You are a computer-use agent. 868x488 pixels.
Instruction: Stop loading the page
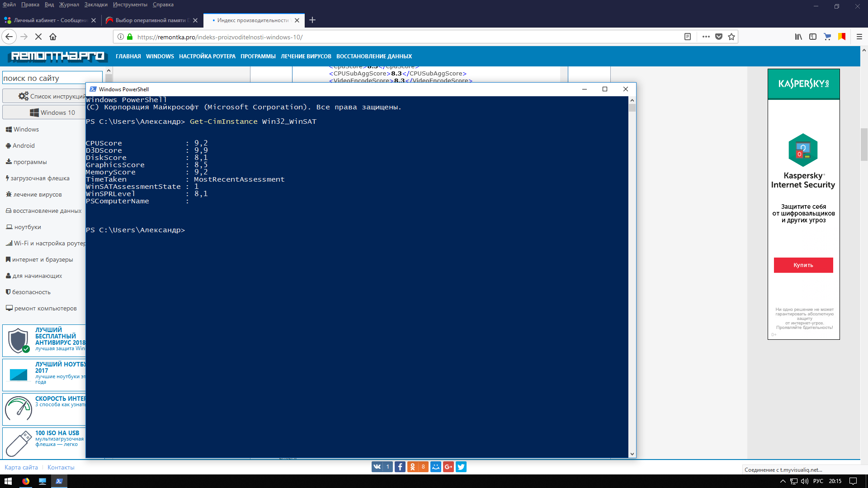[x=38, y=37]
